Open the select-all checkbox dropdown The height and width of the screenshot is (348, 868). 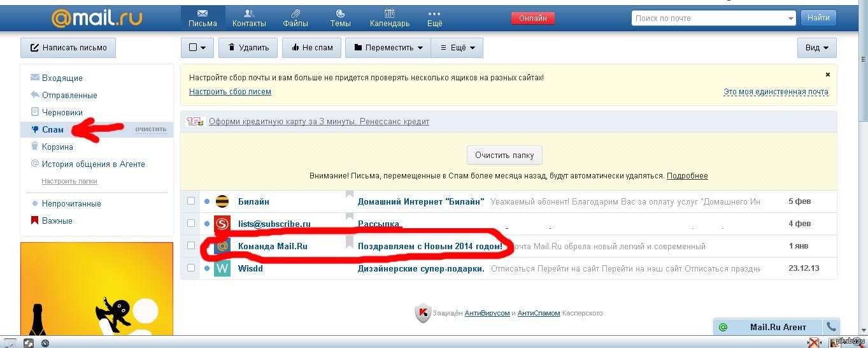click(x=197, y=47)
